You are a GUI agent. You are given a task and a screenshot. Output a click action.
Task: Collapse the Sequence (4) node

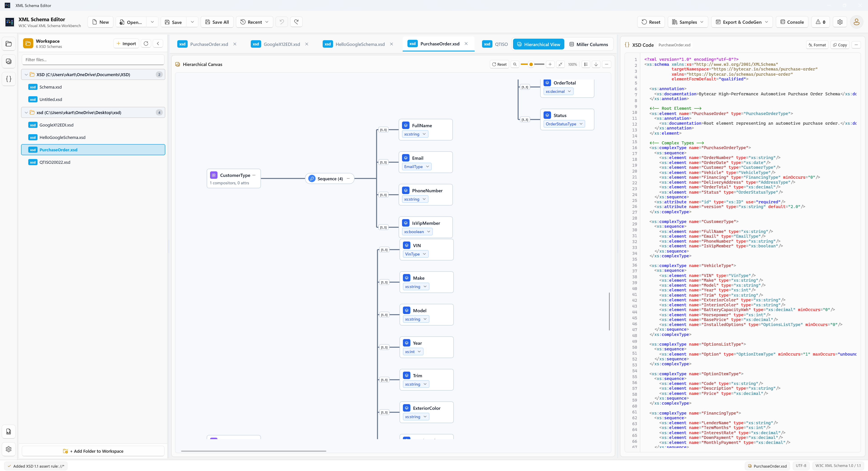coord(348,178)
